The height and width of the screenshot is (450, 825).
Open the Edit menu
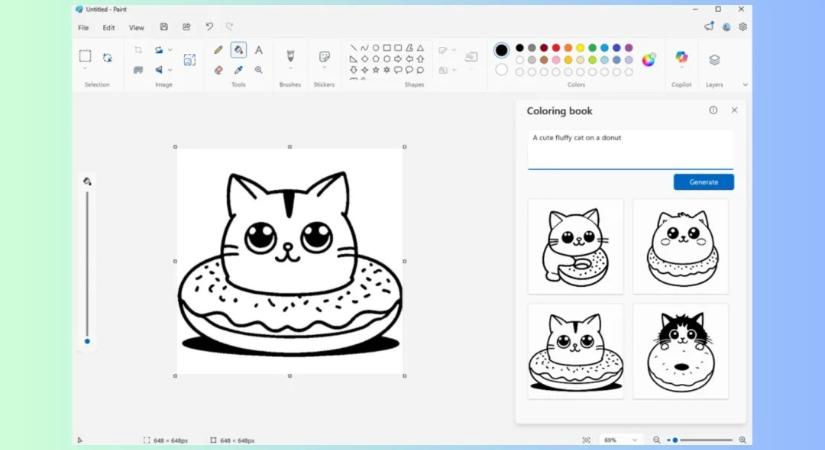click(108, 27)
